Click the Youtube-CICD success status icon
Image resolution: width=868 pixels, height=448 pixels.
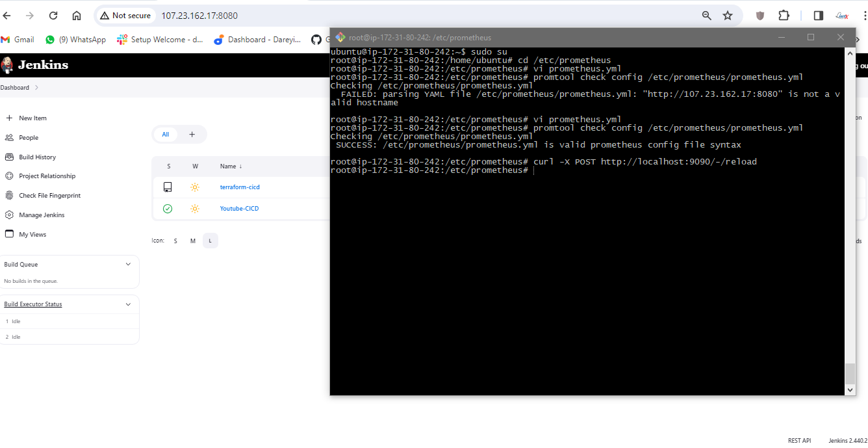click(x=168, y=209)
